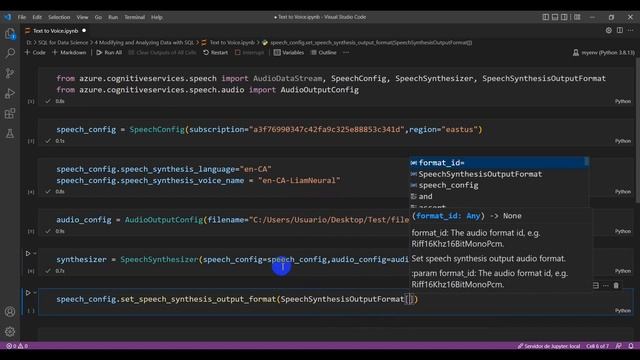Click inside the en-CA-LiamNeural voice name line
This screenshot has width=640, height=360.
(198, 180)
